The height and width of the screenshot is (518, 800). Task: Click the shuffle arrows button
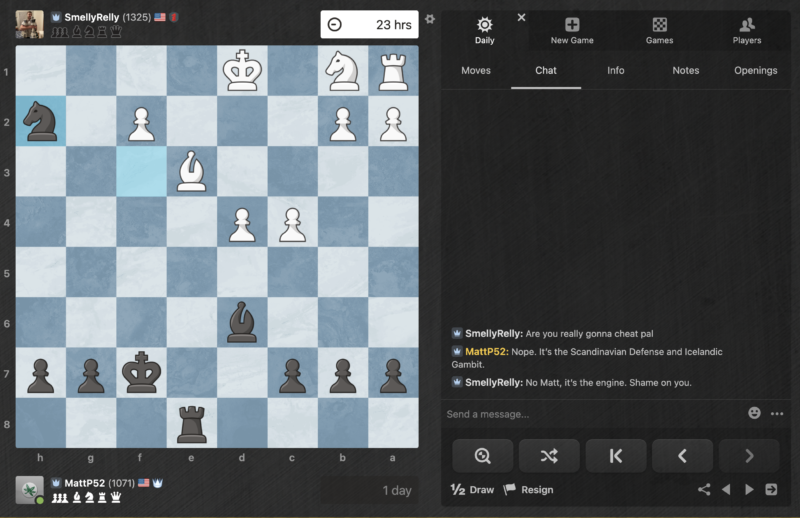click(x=549, y=456)
